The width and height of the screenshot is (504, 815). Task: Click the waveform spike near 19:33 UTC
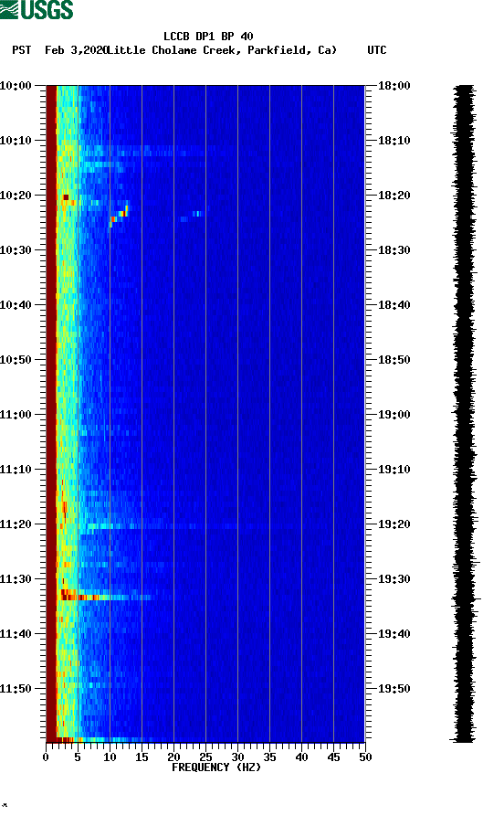(465, 599)
